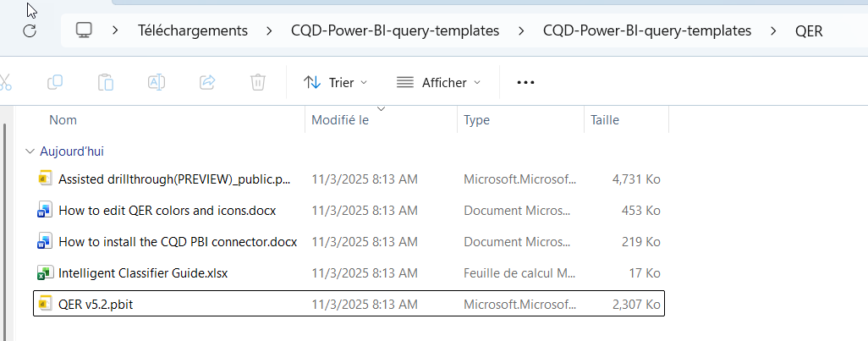Viewport: 868px width, 341px height.
Task: Select How to edit QER colors document
Action: pyautogui.click(x=167, y=211)
